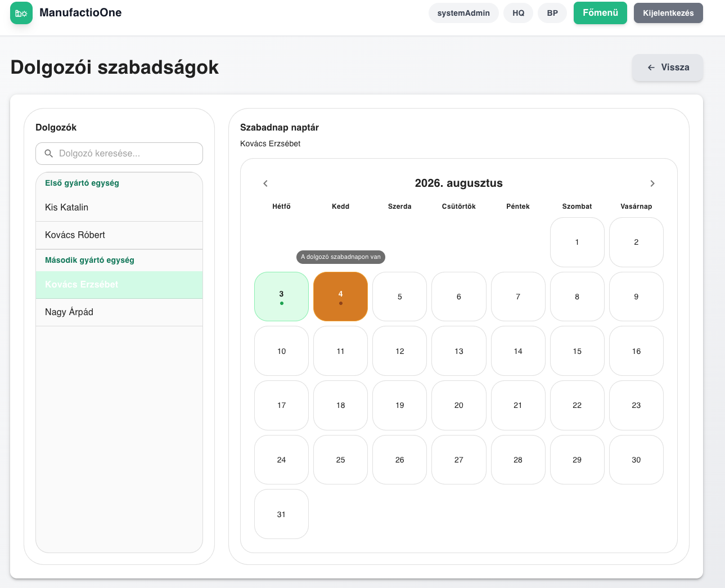
Task: Pick the 31st day in the calendar
Action: 281,514
